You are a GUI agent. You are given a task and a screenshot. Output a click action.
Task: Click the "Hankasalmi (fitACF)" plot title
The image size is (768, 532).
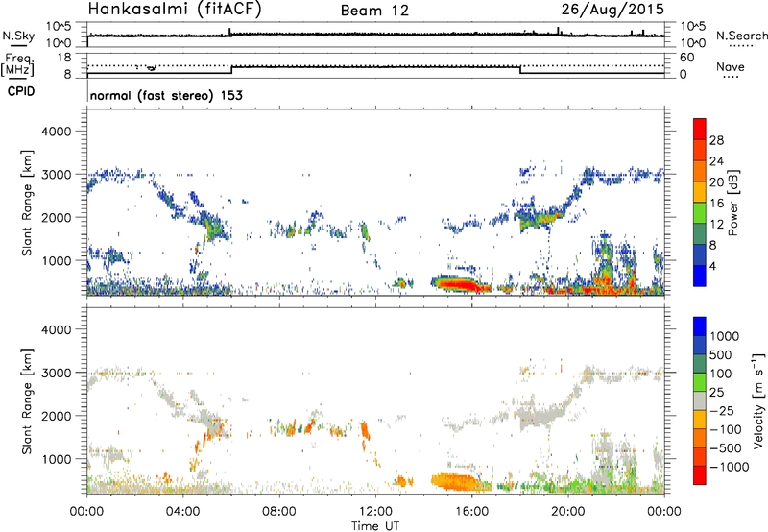175,9
